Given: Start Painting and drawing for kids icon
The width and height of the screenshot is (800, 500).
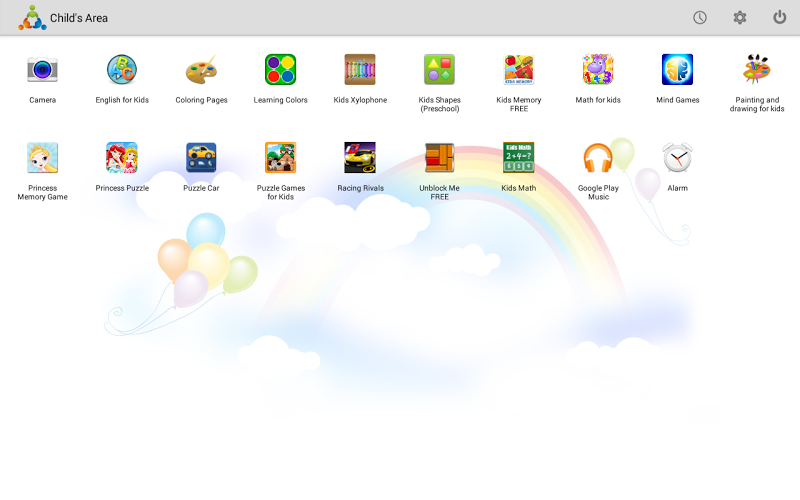Looking at the screenshot, I should click(757, 69).
